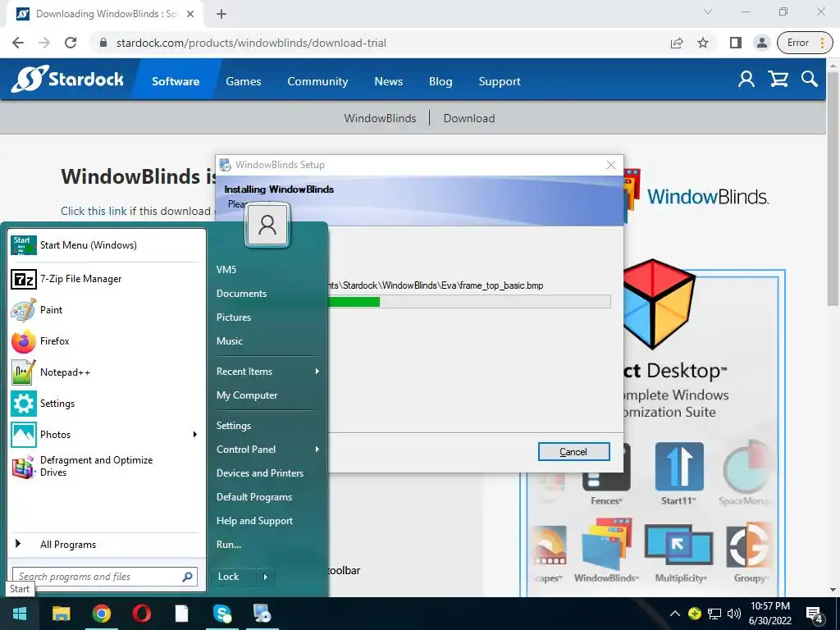Open the Chrome tab search dropdown
Viewport: 840px width, 630px height.
pos(708,12)
